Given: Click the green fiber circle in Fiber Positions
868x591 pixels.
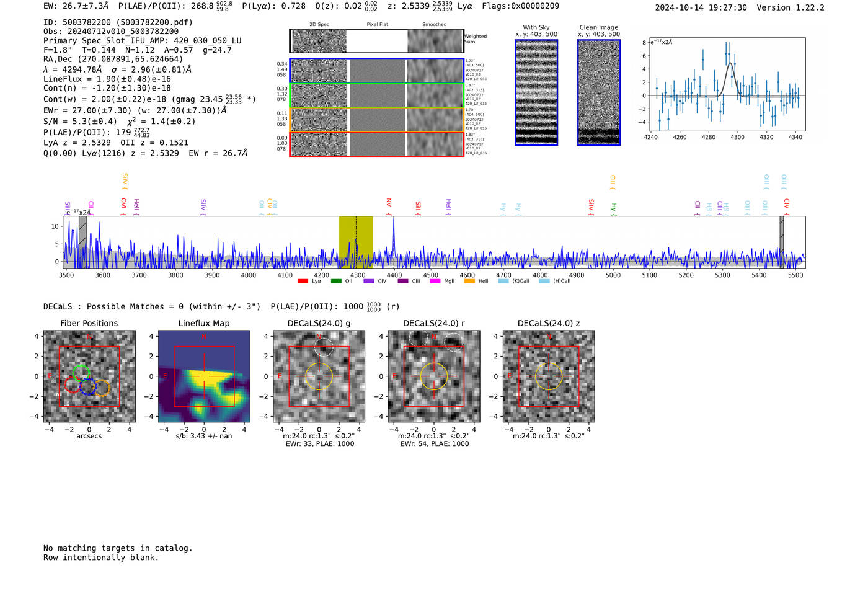Looking at the screenshot, I should tap(81, 373).
